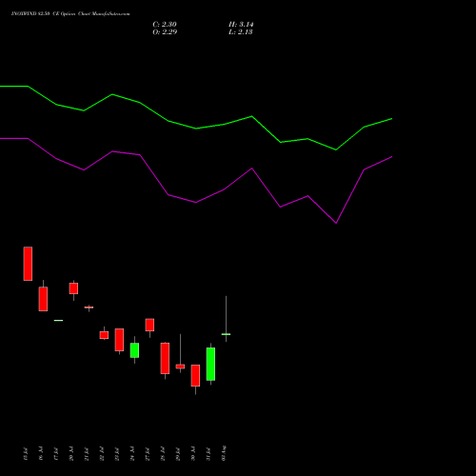Click the close price value C: 2.30

165,25
